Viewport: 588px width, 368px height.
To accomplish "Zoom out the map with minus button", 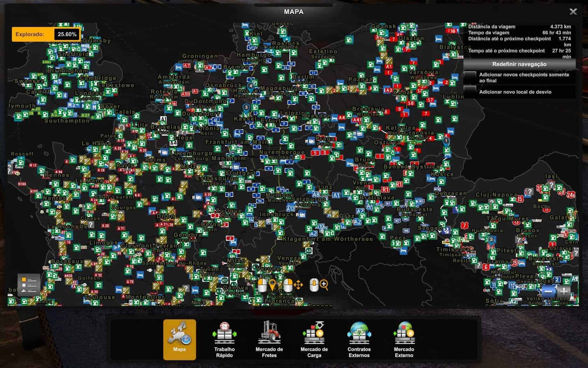I will (549, 291).
